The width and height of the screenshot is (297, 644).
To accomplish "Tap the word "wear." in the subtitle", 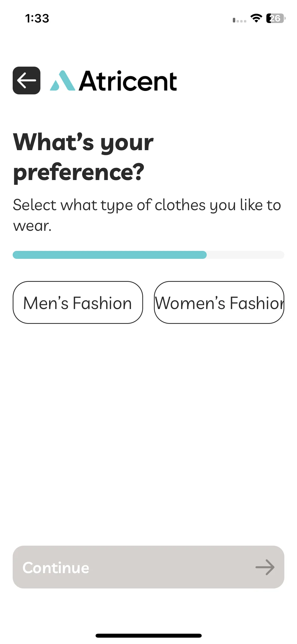I will [x=32, y=226].
